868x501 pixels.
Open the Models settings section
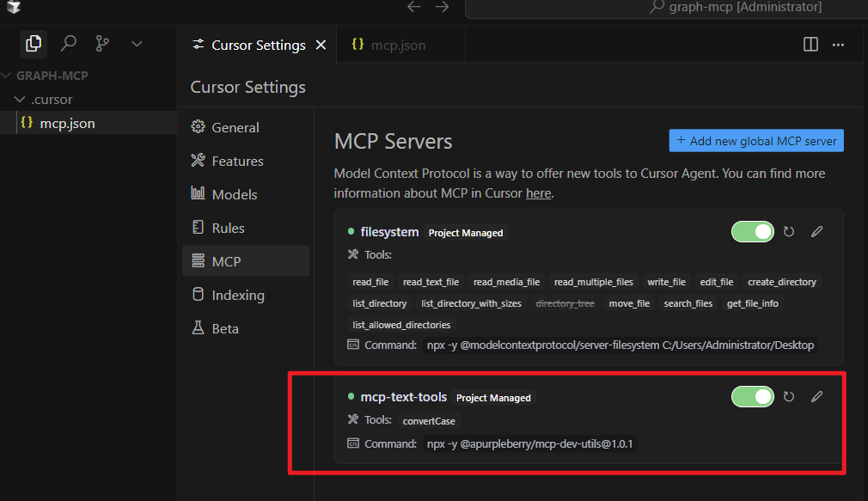coord(245,194)
